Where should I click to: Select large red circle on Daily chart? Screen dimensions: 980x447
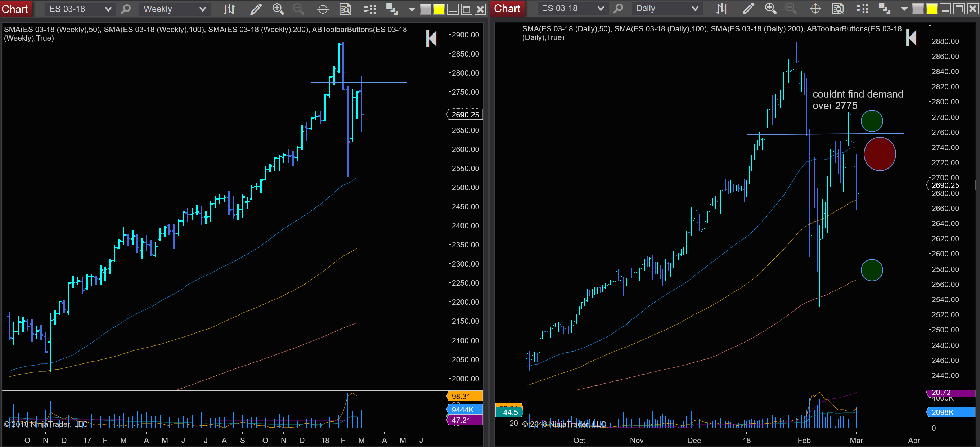[x=880, y=154]
